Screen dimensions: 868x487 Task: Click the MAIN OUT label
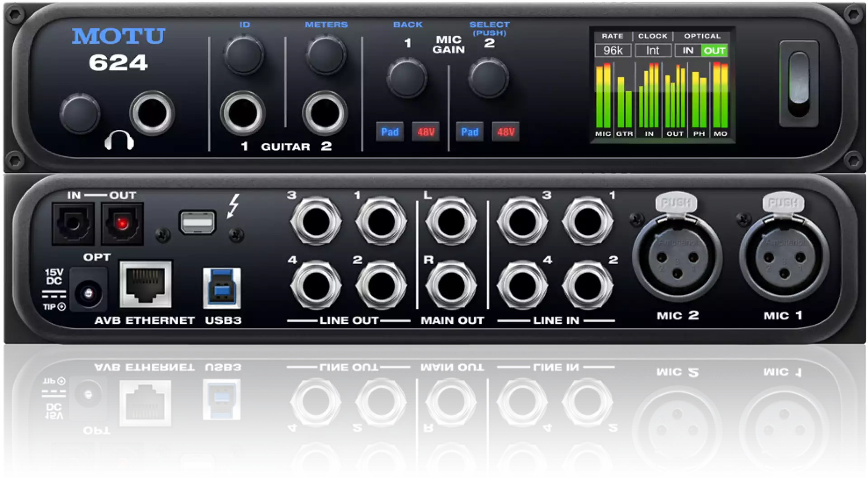pyautogui.click(x=452, y=321)
